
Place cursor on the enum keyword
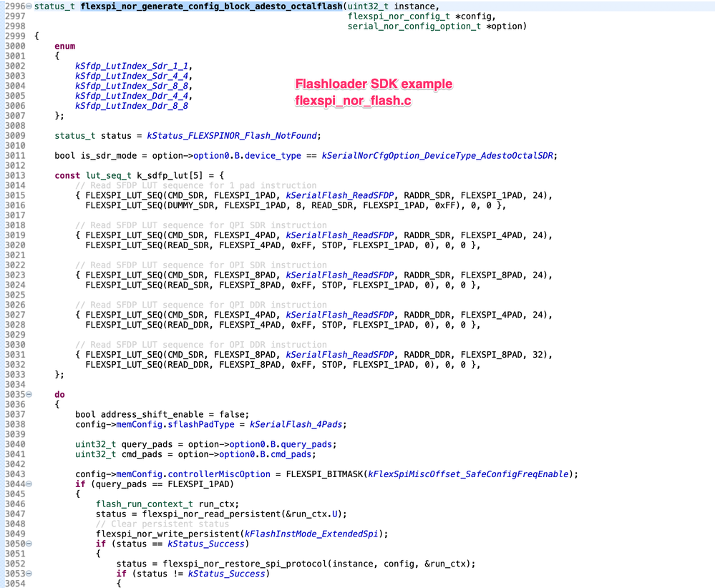point(64,46)
